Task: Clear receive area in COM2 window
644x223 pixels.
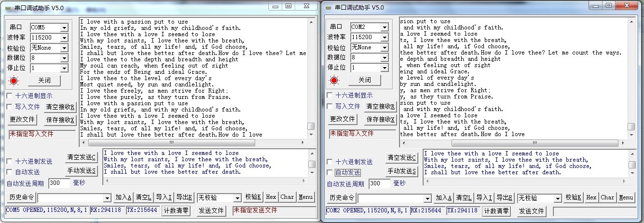Action: (380, 107)
